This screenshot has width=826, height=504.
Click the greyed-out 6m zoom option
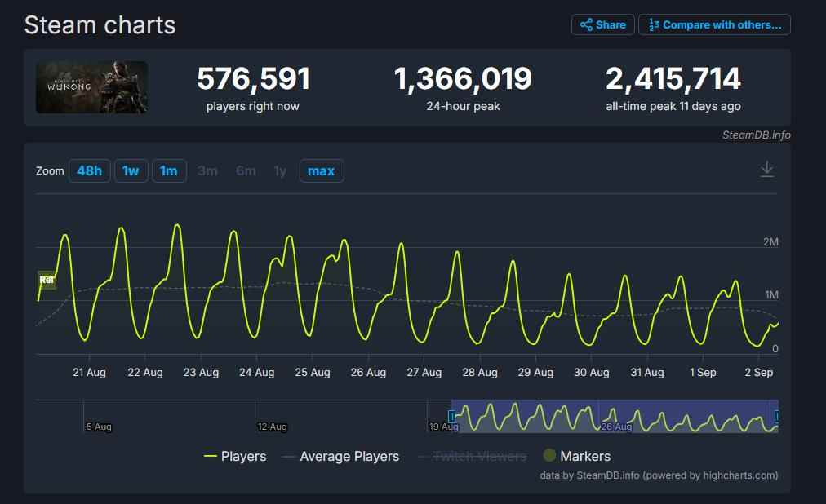point(246,171)
